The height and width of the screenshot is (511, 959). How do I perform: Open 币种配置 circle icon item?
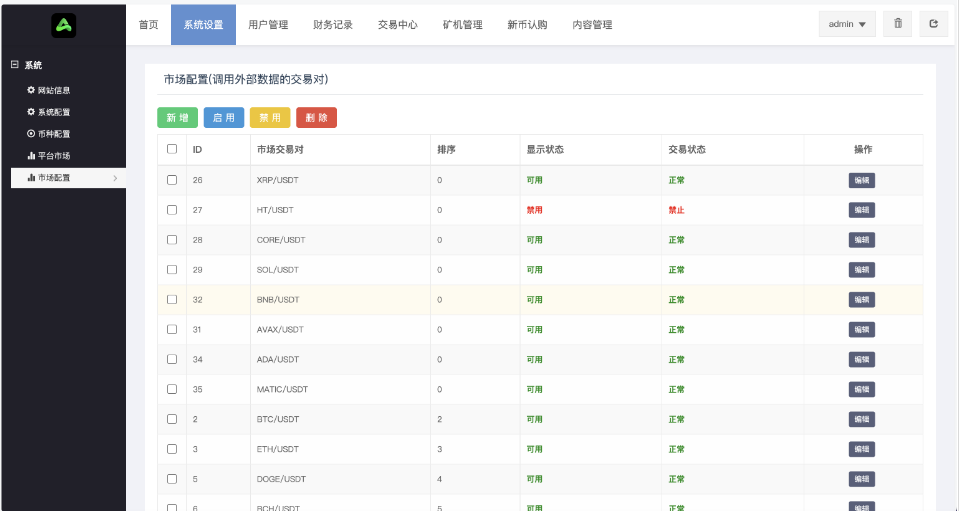pyautogui.click(x=31, y=134)
